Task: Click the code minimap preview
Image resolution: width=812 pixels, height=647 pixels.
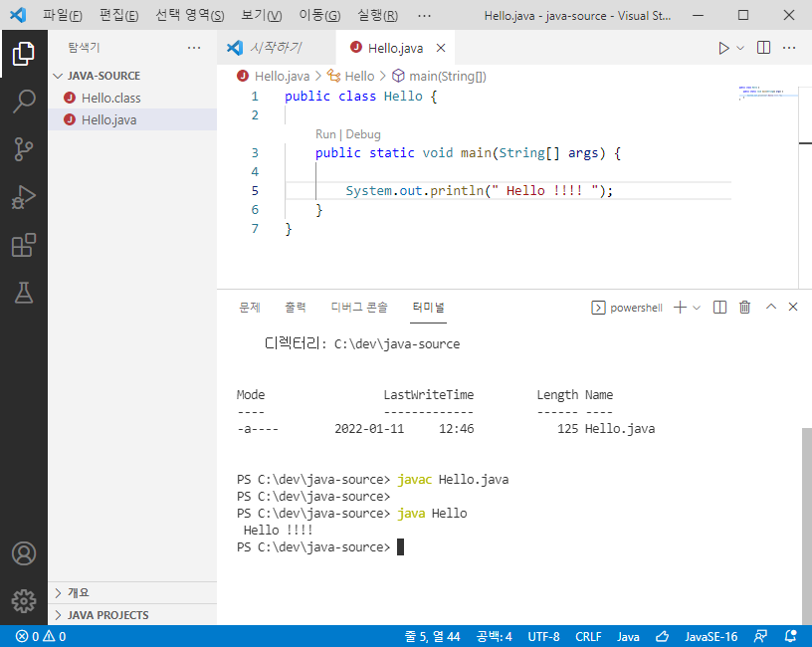Action: point(768,94)
